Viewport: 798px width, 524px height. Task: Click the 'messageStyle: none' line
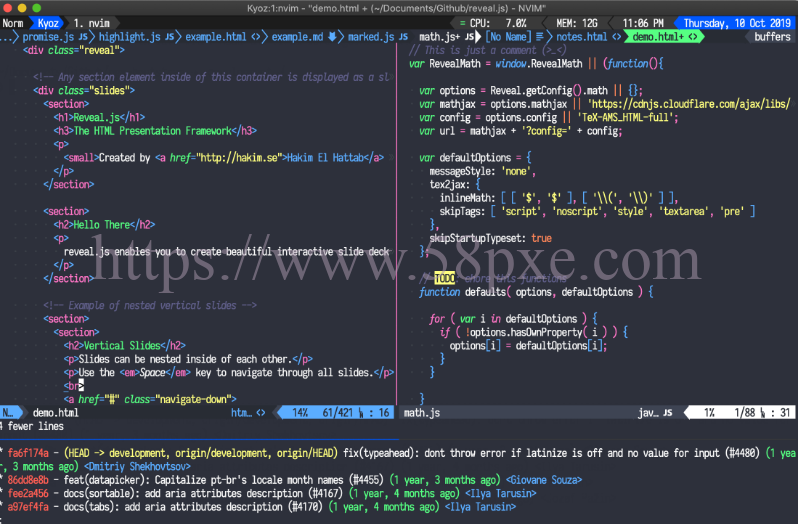point(482,171)
